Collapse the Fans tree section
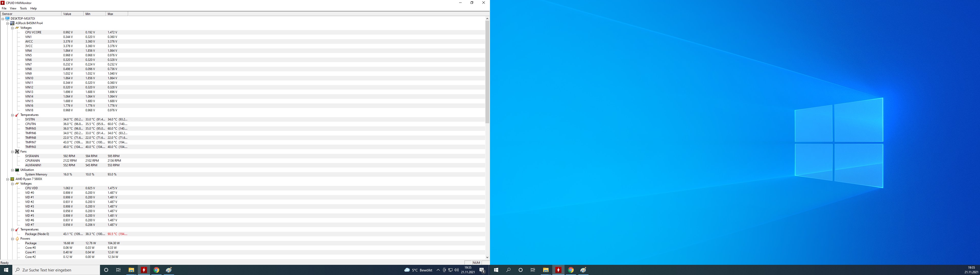980x275 pixels. tap(12, 152)
